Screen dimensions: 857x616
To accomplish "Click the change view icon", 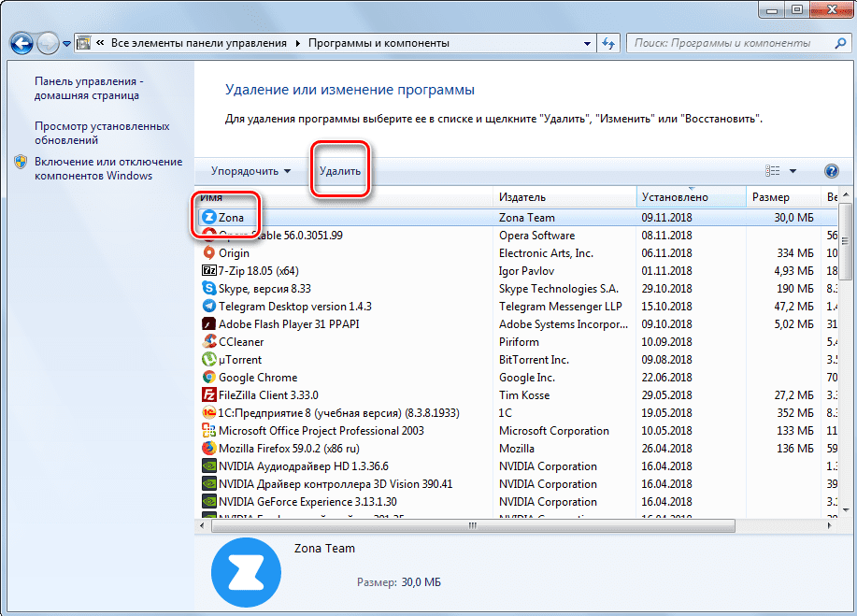I will pos(772,171).
